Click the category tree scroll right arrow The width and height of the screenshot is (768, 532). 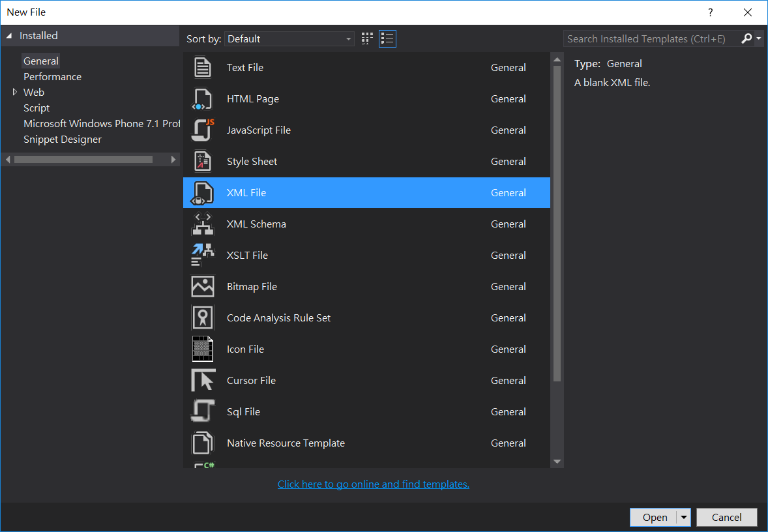click(x=173, y=159)
